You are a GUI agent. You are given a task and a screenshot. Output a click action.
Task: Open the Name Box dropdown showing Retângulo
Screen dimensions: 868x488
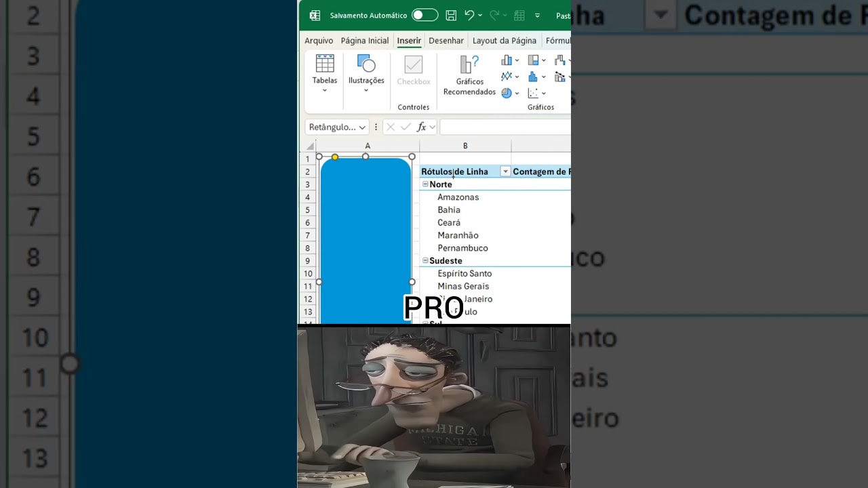(362, 127)
